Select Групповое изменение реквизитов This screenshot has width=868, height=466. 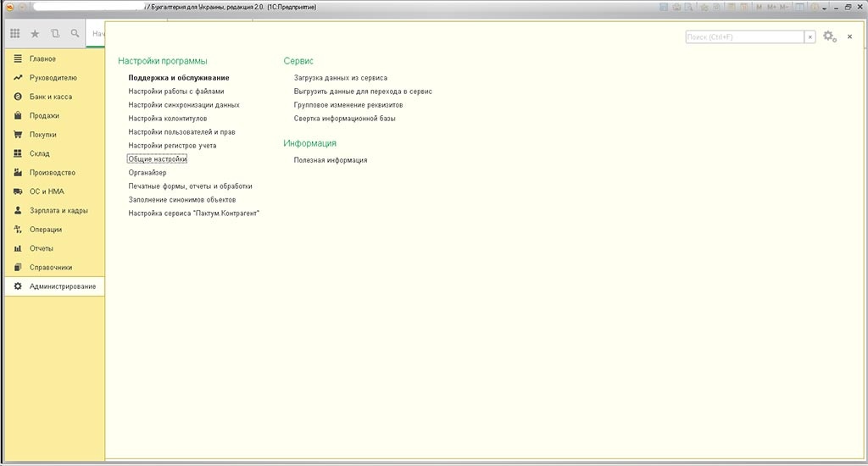click(348, 105)
